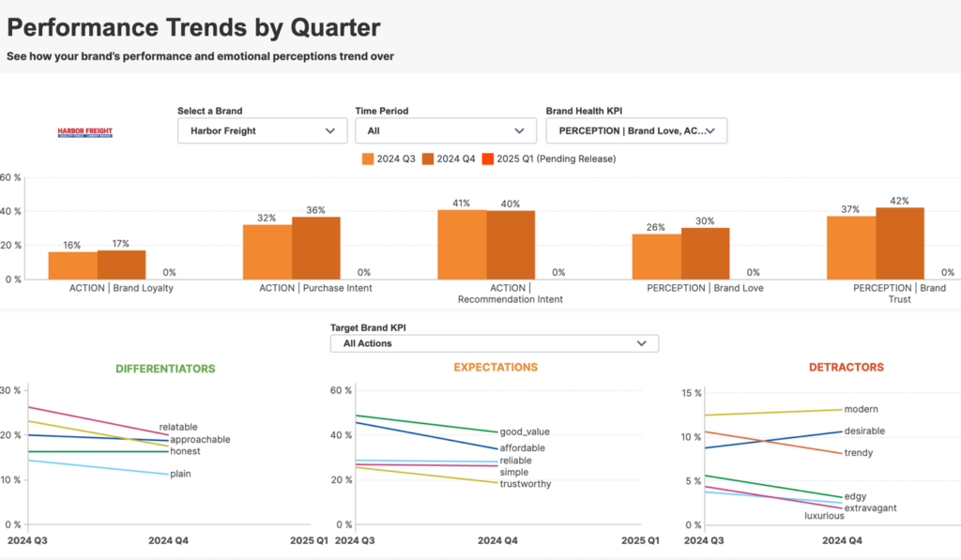Click the 'desirable' line label
Viewport: 961px width, 560px height.
pos(864,431)
